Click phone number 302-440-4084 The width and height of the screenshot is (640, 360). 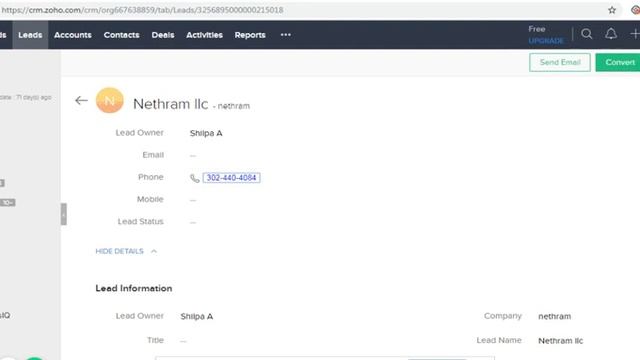[x=231, y=178]
